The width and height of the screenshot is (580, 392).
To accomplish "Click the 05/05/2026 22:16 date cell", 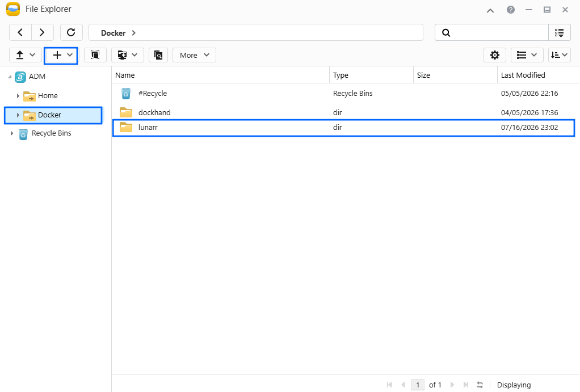I will click(529, 94).
